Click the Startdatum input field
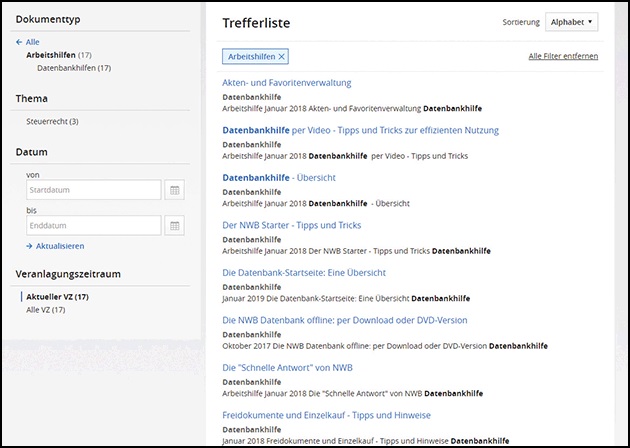The height and width of the screenshot is (448, 630). tap(93, 190)
